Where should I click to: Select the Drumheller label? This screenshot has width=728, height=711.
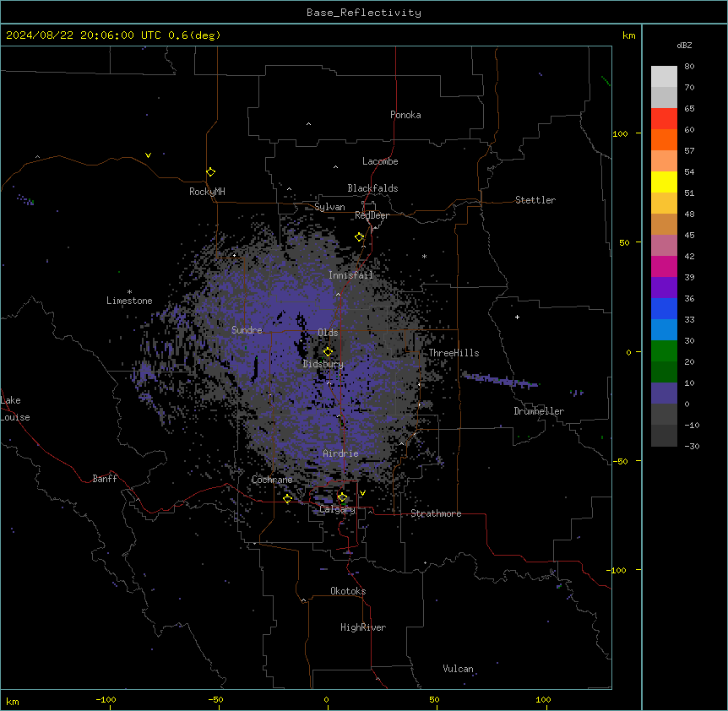(539, 411)
